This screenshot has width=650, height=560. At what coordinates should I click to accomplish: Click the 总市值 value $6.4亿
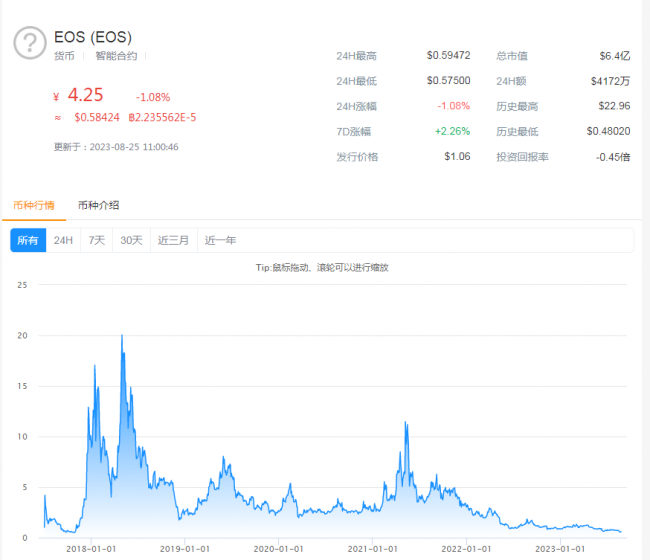[615, 56]
